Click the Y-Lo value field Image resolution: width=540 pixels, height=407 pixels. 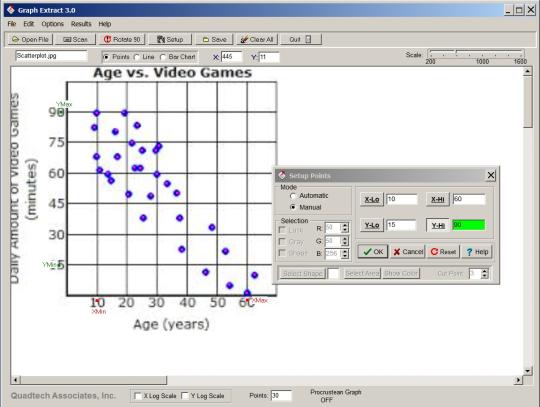click(402, 225)
